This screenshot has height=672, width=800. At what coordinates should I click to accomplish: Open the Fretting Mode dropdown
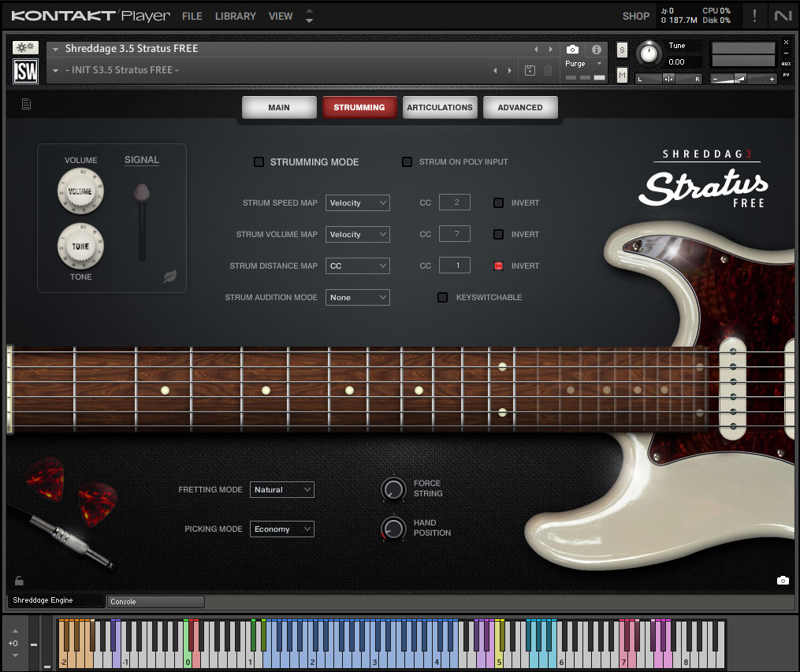point(282,489)
